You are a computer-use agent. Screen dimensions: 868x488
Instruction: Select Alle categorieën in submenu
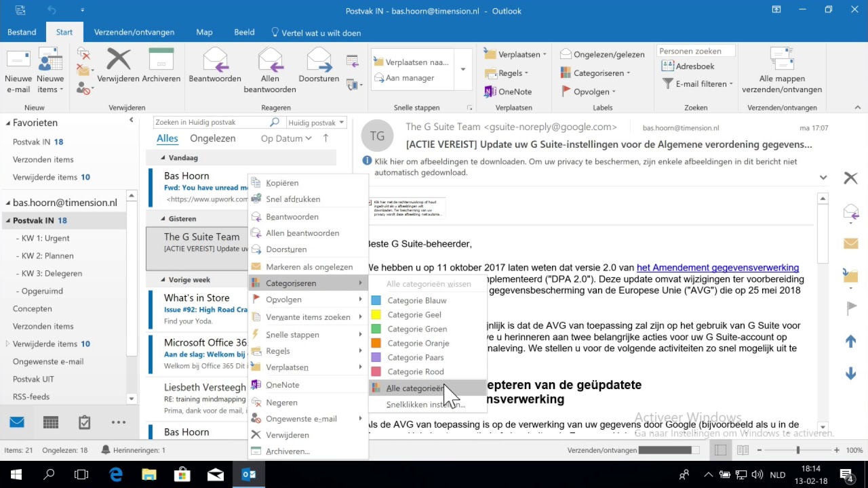coord(427,388)
